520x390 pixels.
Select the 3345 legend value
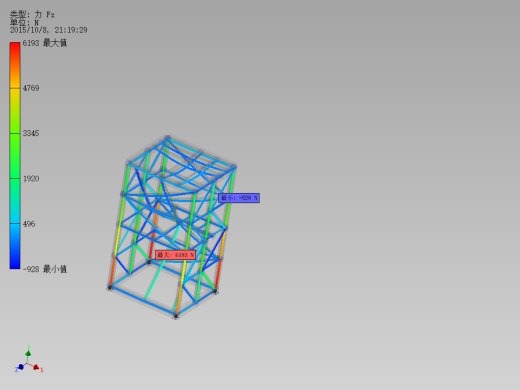point(31,133)
